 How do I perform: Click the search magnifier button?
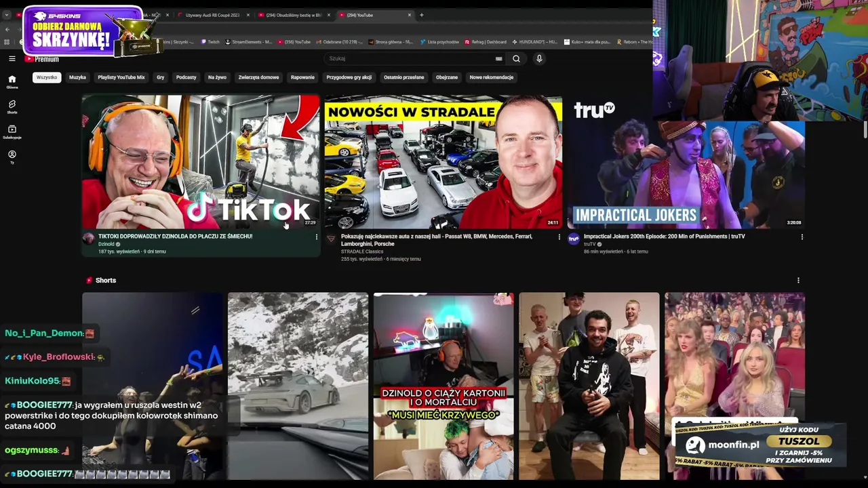click(x=516, y=59)
